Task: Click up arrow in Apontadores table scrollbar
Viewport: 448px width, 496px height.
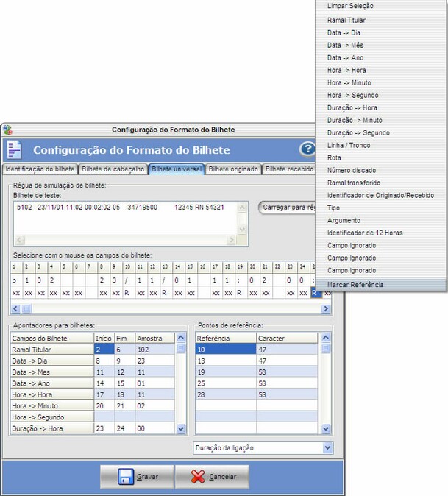Action: coord(181,338)
